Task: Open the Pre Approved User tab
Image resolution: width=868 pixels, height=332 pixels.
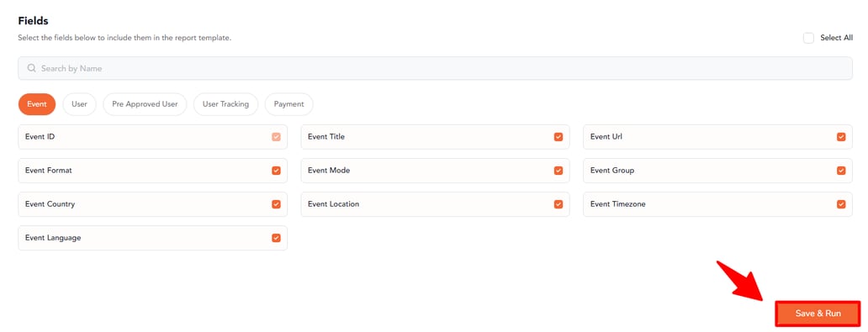Action: click(145, 104)
